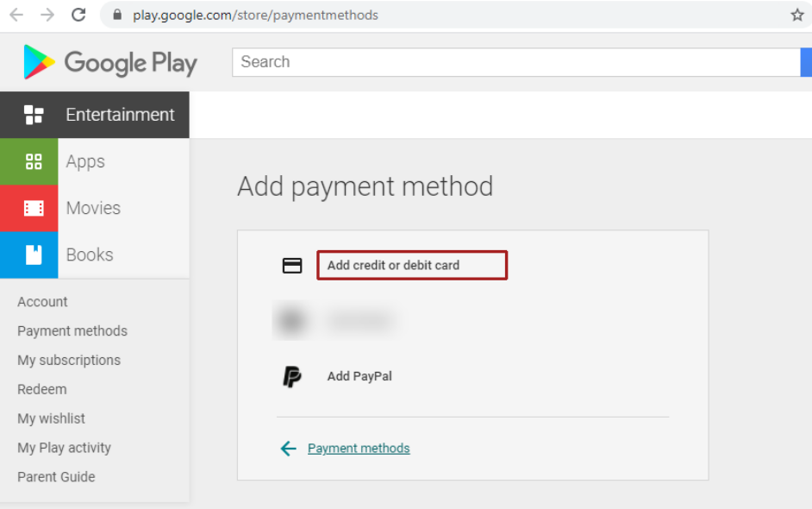Select the Apps icon in the sidebar
This screenshot has width=812, height=509.
pos(34,161)
